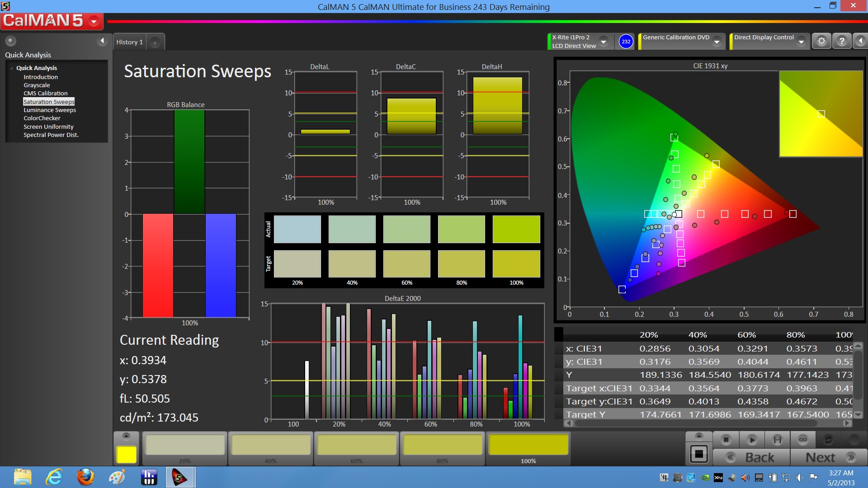Click the 100% actual color patch
Image resolution: width=868 pixels, height=488 pixels.
click(x=516, y=229)
